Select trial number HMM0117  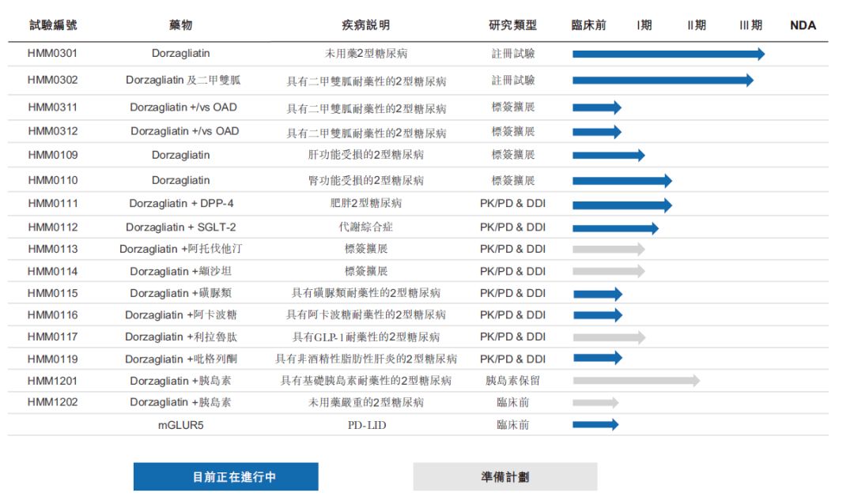[52, 337]
